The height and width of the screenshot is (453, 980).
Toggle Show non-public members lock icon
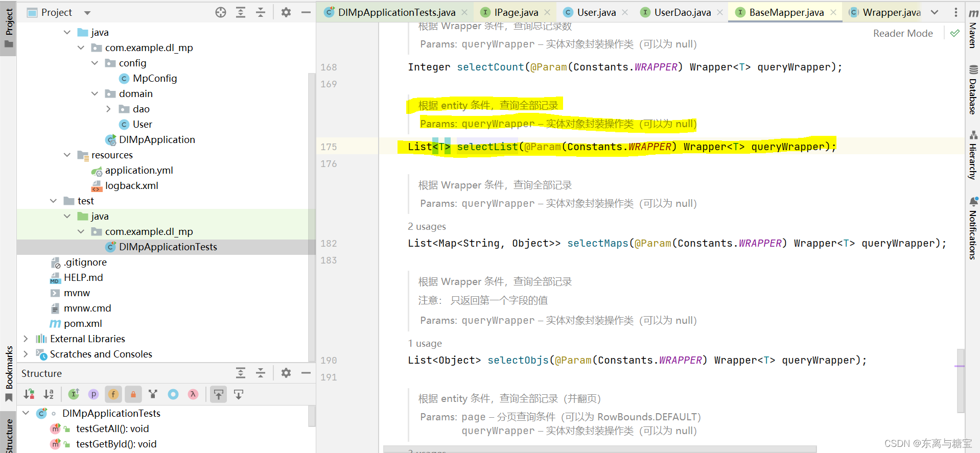pos(133,394)
